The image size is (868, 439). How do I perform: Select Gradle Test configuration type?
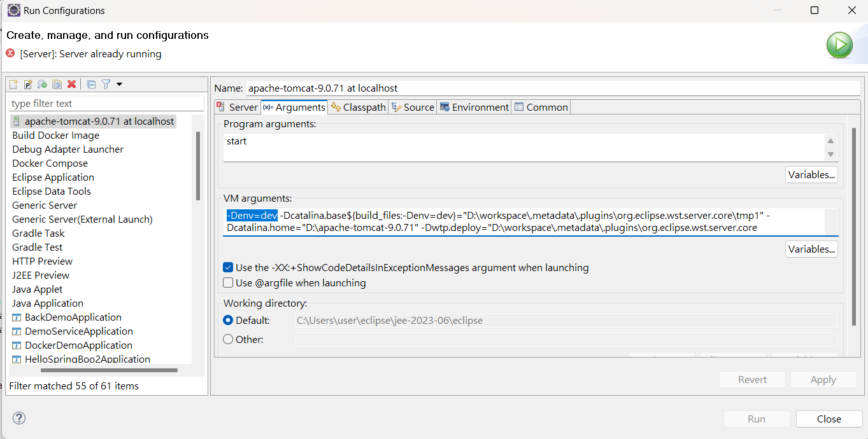tap(38, 247)
